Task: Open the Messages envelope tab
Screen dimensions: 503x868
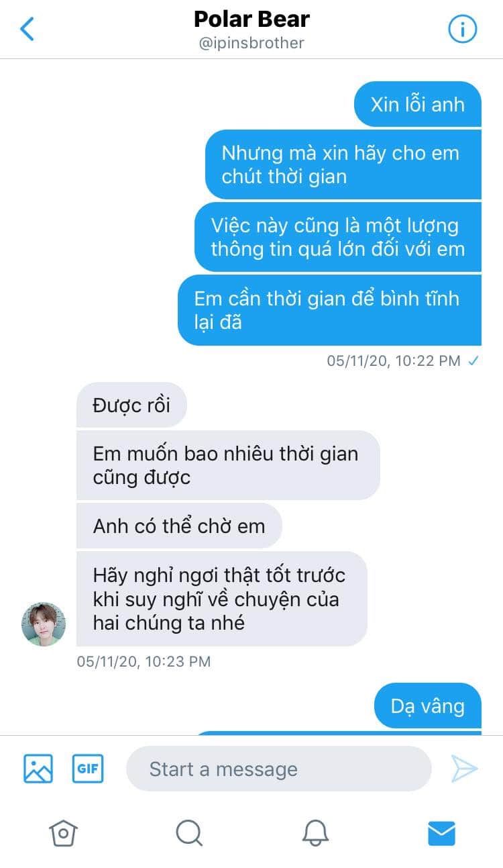Action: (441, 833)
